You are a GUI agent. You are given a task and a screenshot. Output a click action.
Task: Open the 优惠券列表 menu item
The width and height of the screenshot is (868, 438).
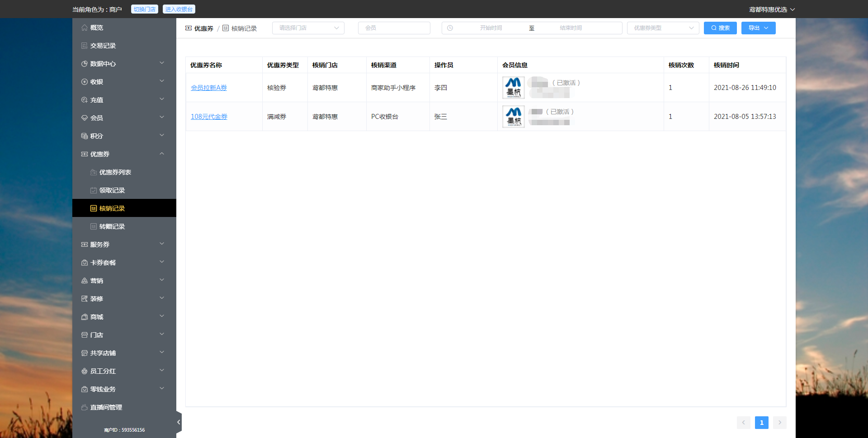pos(124,172)
